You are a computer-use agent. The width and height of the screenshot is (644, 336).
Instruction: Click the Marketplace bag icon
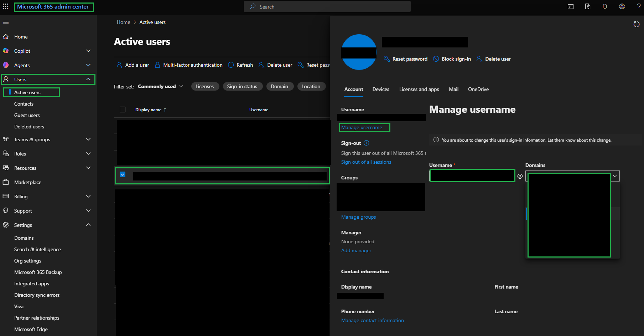coord(6,182)
